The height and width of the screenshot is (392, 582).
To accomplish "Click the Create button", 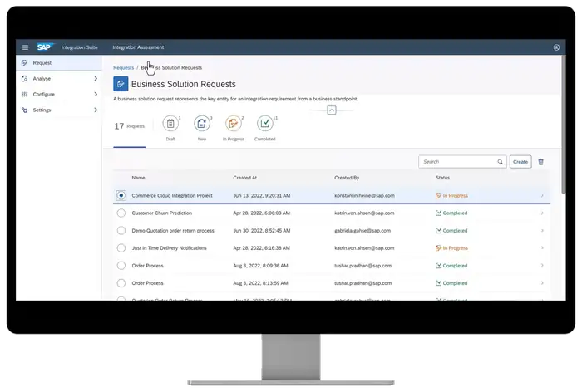I will (520, 162).
